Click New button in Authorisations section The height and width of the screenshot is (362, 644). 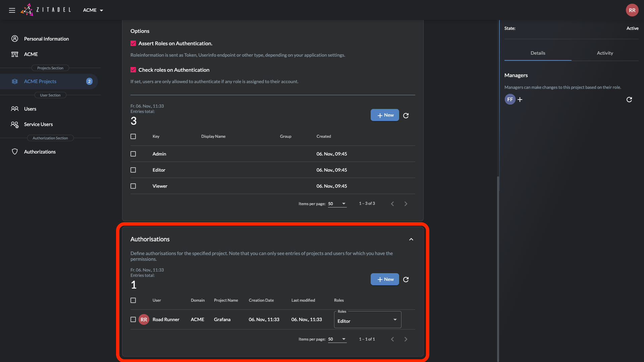pos(385,279)
